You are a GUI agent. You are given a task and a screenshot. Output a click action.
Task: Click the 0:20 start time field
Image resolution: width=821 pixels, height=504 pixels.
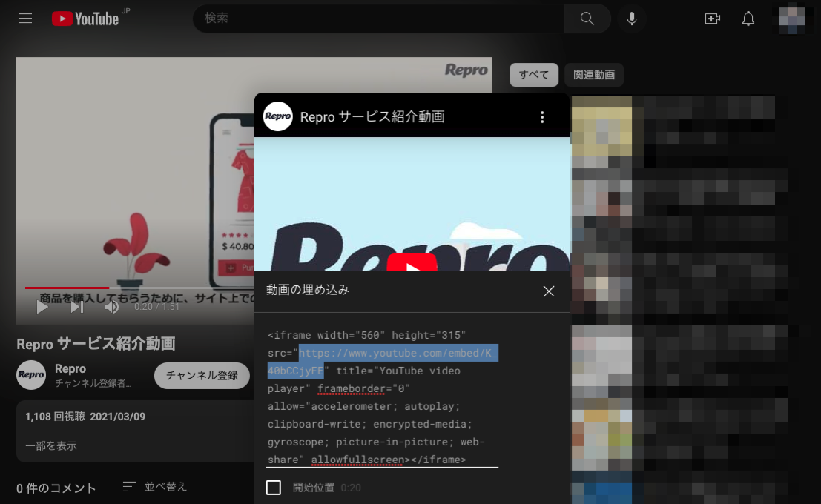[351, 488]
